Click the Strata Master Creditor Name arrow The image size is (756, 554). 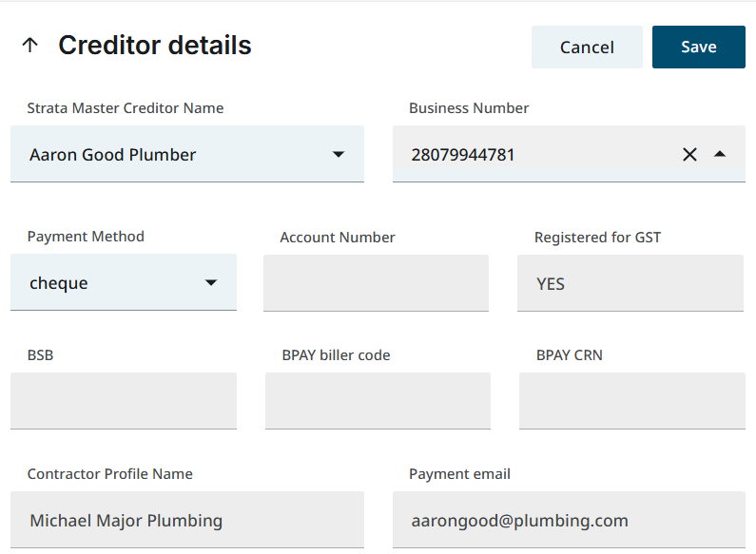[x=338, y=154]
